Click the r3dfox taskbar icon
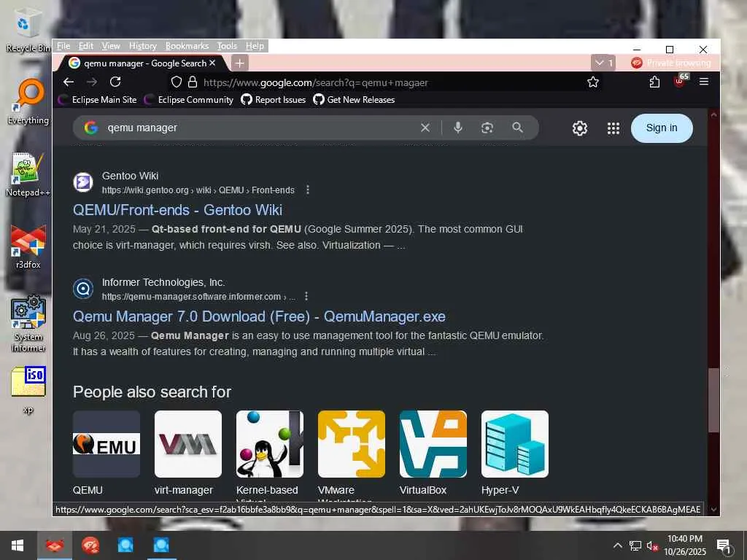This screenshot has height=560, width=747. tap(54, 545)
